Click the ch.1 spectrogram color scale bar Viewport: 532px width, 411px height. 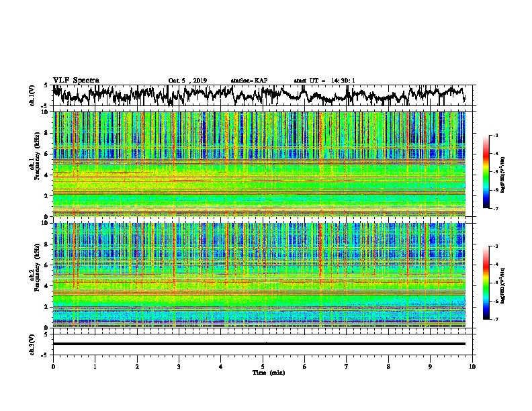point(486,172)
